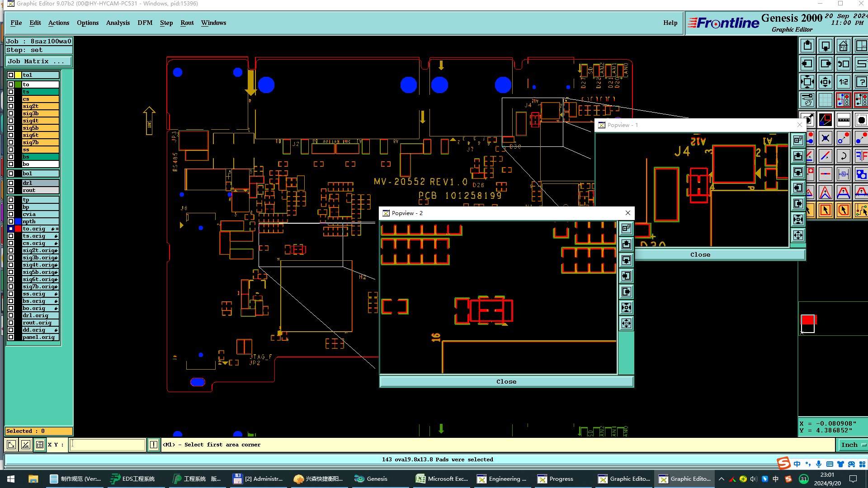Open the DFM menu
The height and width of the screenshot is (488, 868).
coord(145,23)
